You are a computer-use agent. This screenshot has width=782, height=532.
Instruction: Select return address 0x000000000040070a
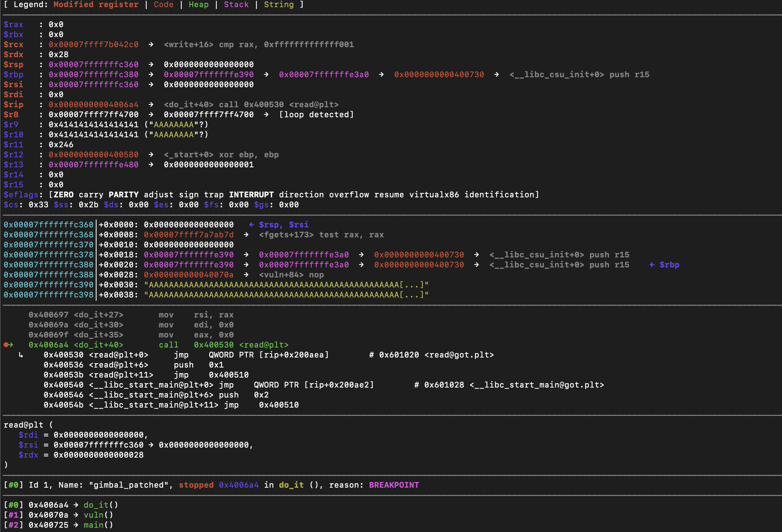[x=189, y=275]
